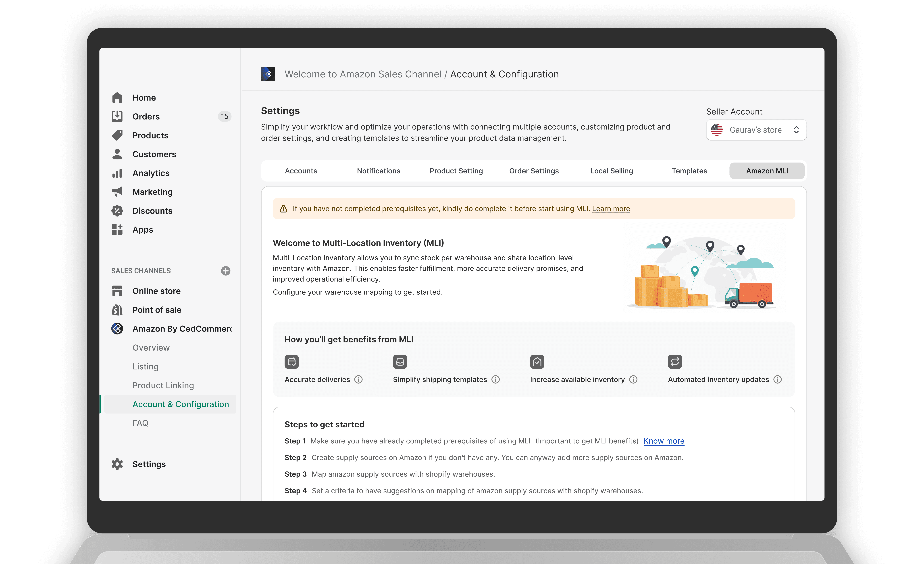The width and height of the screenshot is (924, 564).
Task: Click the Discounts badge icon
Action: [117, 211]
